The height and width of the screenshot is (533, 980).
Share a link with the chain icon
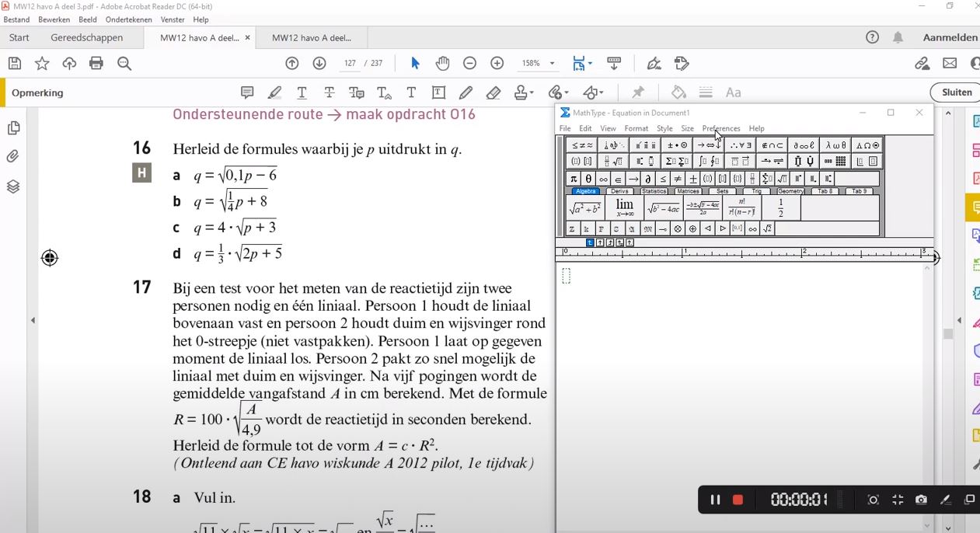pyautogui.click(x=922, y=64)
